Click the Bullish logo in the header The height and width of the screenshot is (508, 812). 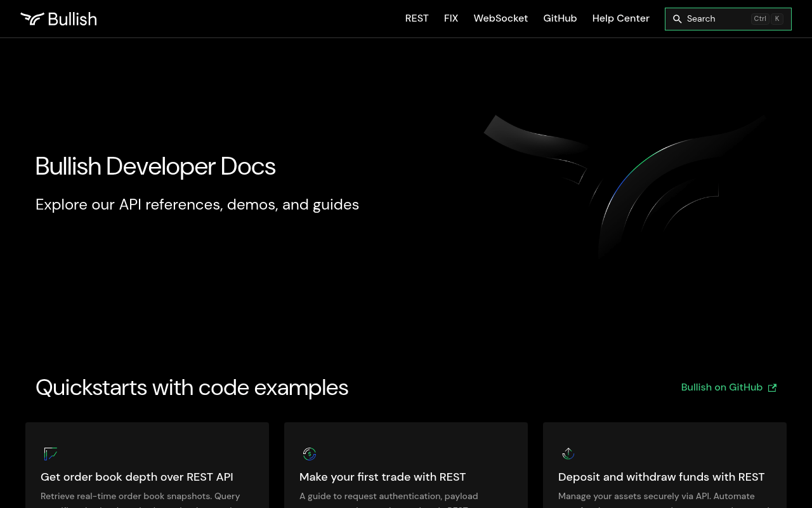[58, 19]
